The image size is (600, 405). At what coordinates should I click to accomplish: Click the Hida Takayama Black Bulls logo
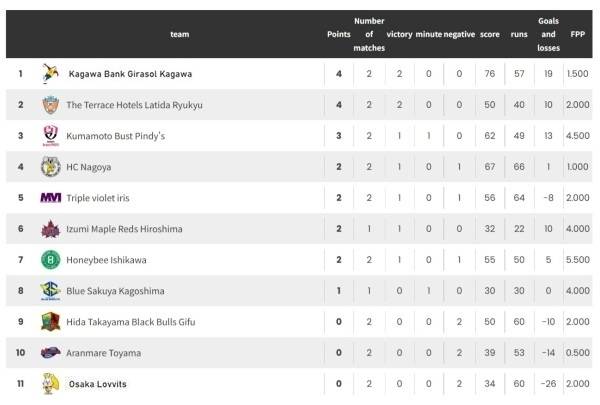point(50,322)
